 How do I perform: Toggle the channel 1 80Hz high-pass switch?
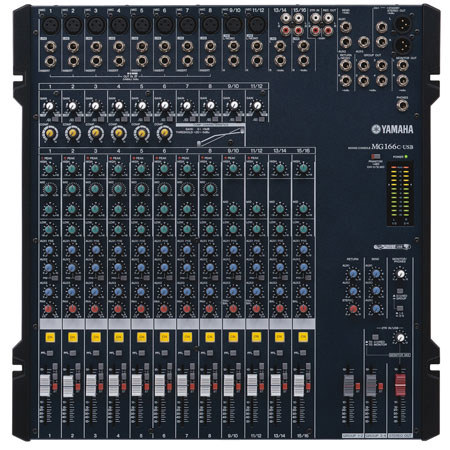click(55, 119)
